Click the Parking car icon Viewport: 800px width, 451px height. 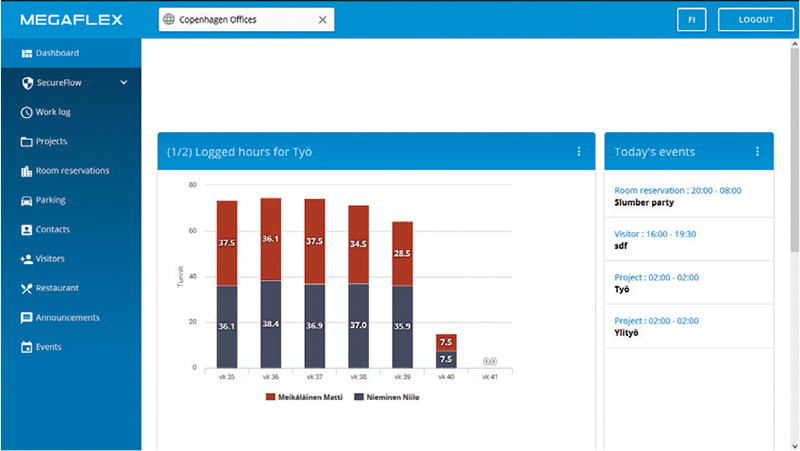pos(27,200)
